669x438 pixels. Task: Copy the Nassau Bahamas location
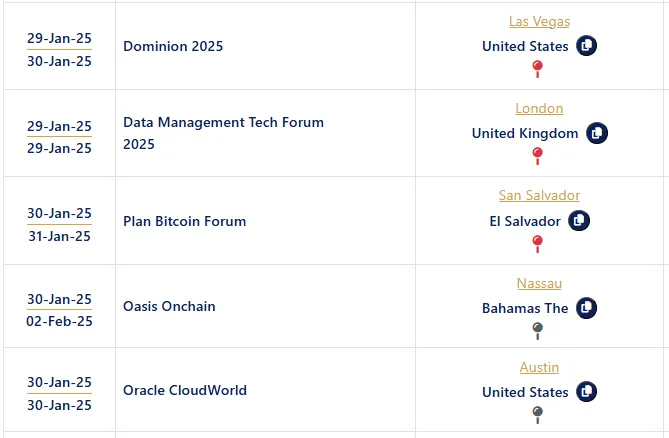click(587, 308)
